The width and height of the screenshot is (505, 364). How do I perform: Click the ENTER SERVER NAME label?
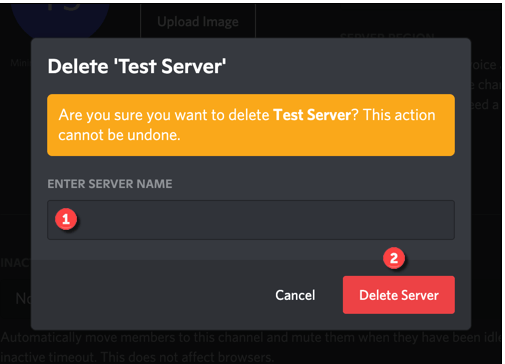point(110,184)
